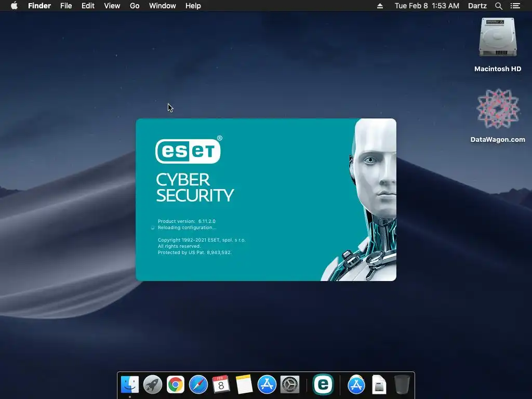Open the Apple menu
The image size is (532, 399).
[14, 6]
